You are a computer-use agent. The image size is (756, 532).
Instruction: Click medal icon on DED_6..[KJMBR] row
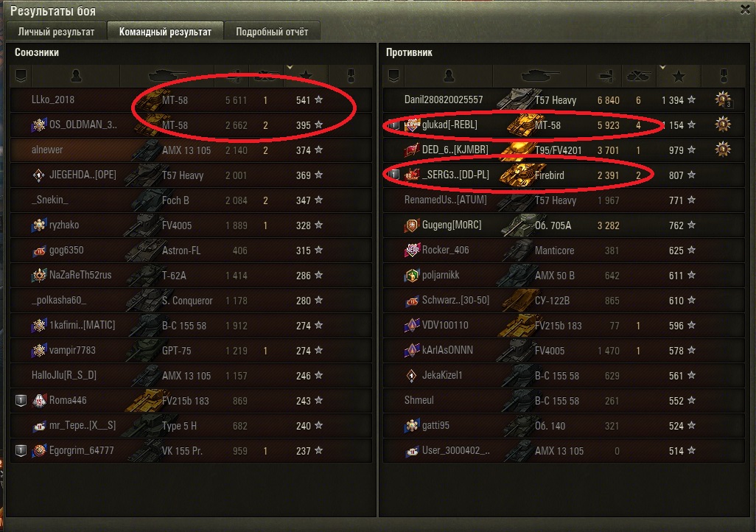point(723,150)
